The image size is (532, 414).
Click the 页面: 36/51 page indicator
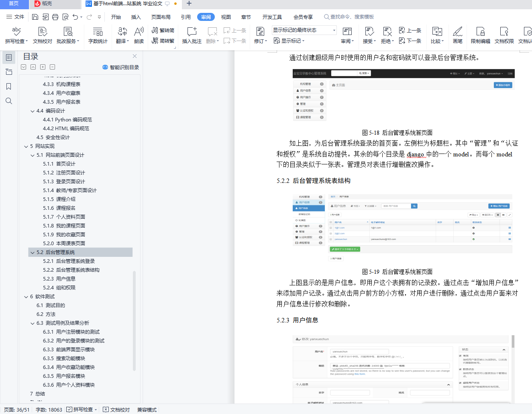(17, 410)
